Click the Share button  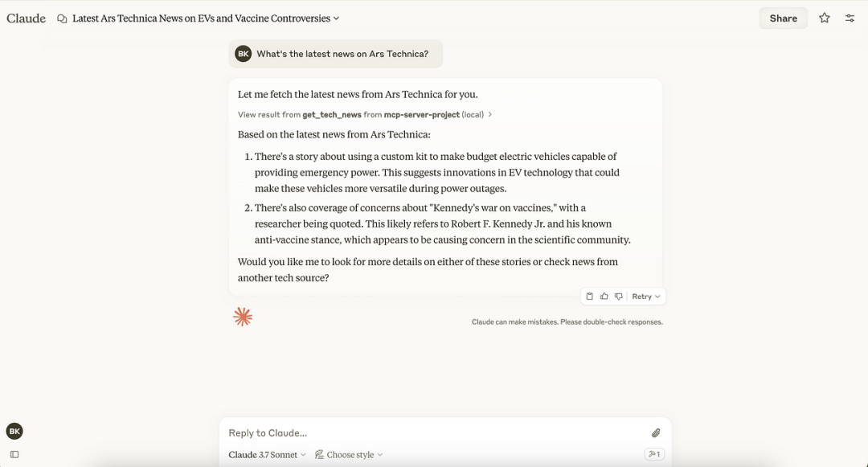pos(784,18)
